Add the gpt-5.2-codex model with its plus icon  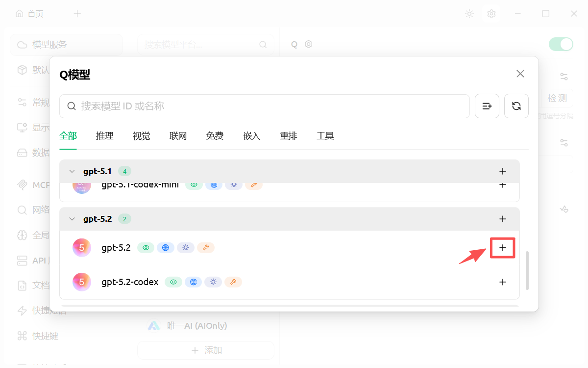pos(502,282)
